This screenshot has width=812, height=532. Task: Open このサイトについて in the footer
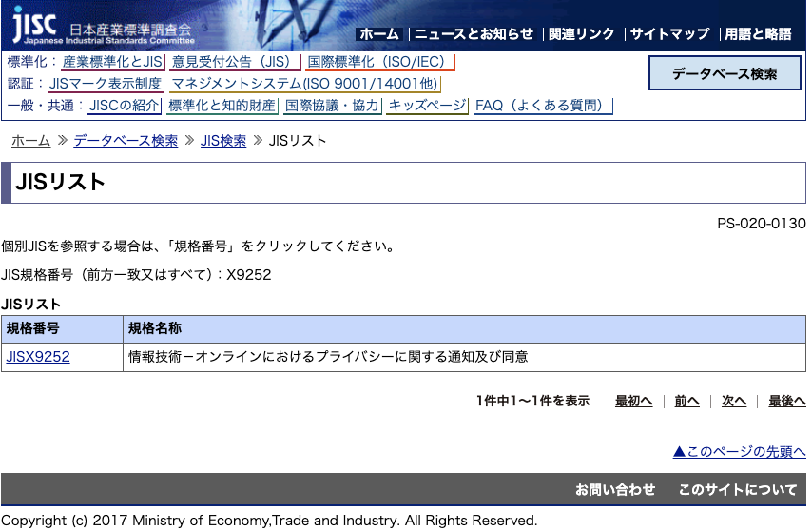click(738, 489)
